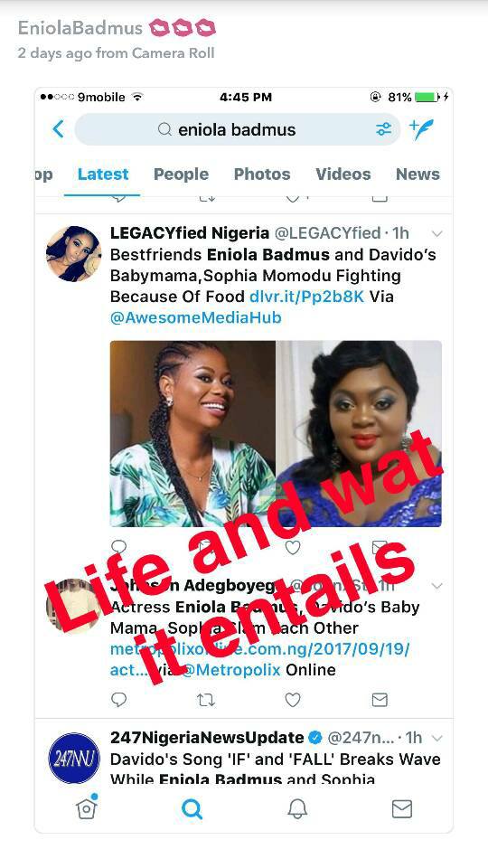Tap the back arrow beside the search bar
488x868 pixels.
tap(59, 129)
